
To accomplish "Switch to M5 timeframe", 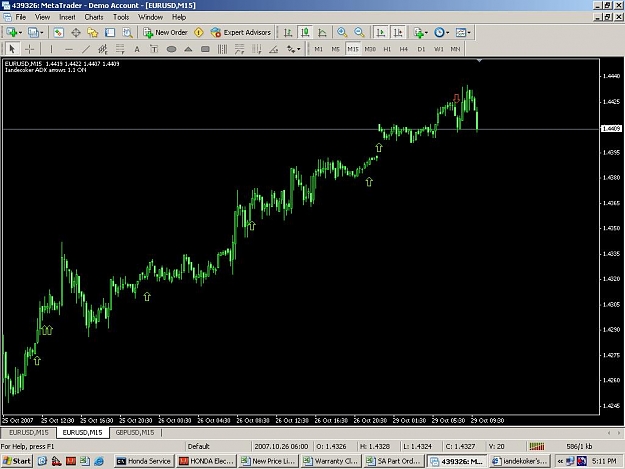I will [x=336, y=49].
